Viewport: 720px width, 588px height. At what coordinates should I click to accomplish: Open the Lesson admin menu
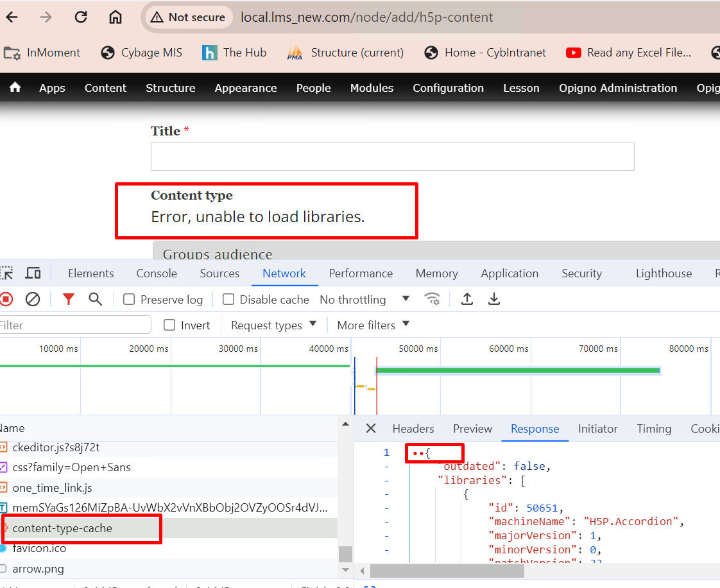pos(521,88)
